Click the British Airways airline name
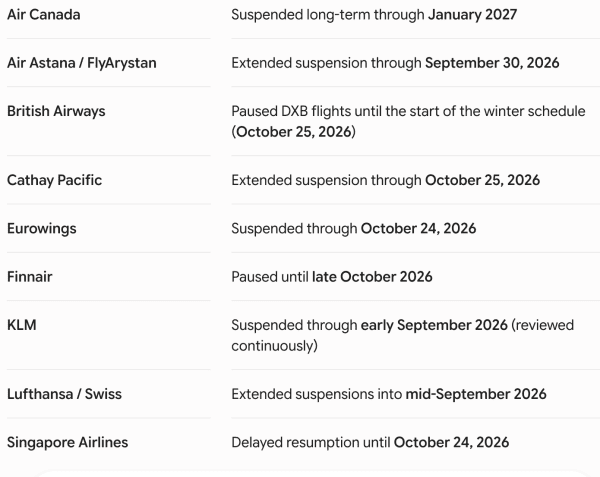600x477 pixels. [x=56, y=111]
